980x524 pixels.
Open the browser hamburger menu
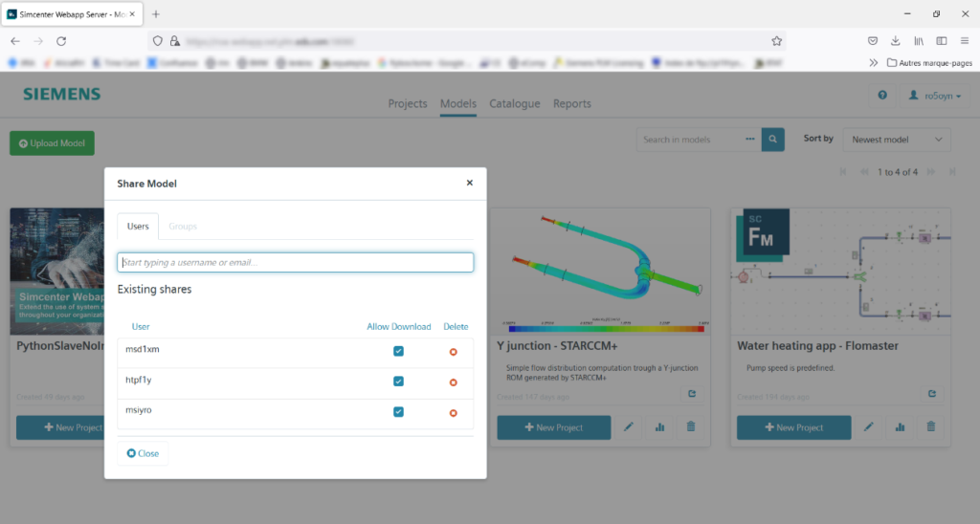(x=965, y=41)
